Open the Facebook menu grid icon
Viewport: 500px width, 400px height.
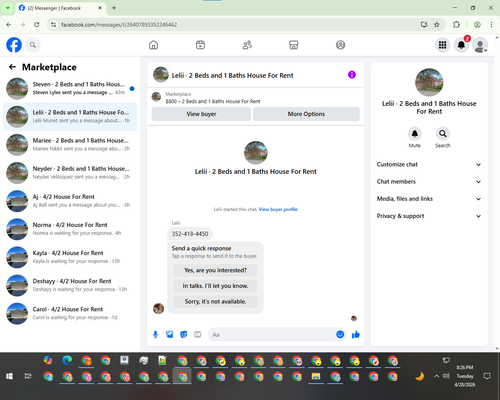coord(442,45)
